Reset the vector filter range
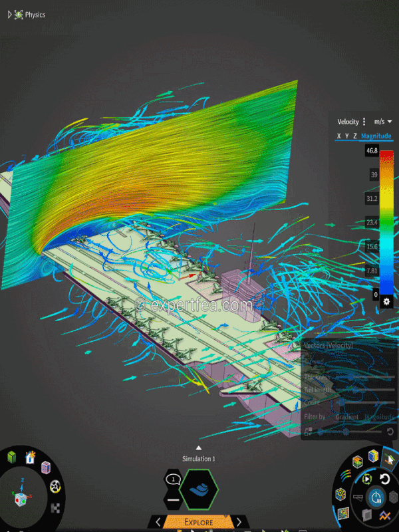The height and width of the screenshot is (532, 399). point(390,432)
